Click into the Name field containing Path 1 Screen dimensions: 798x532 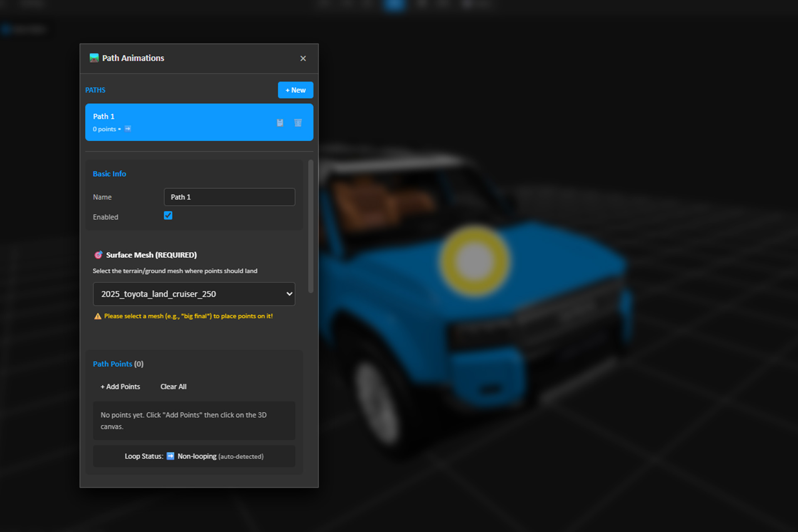[x=229, y=197]
